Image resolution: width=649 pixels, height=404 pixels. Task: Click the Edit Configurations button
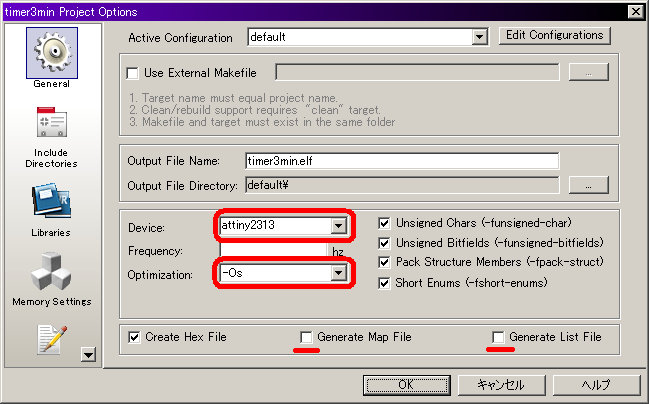pos(554,35)
